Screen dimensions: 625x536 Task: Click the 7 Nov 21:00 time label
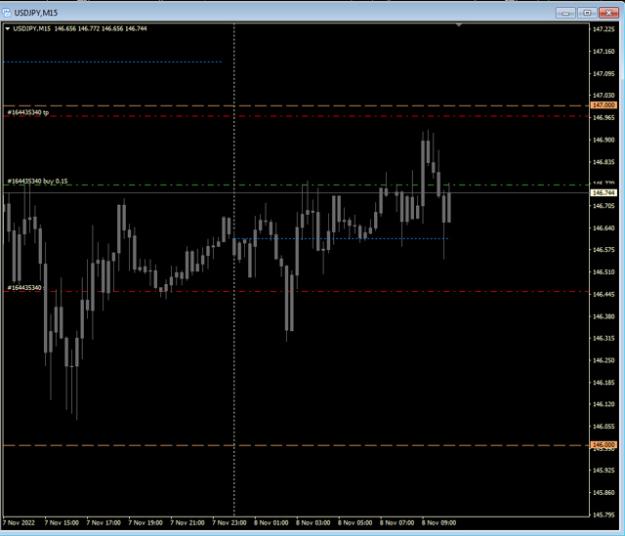pos(187,522)
